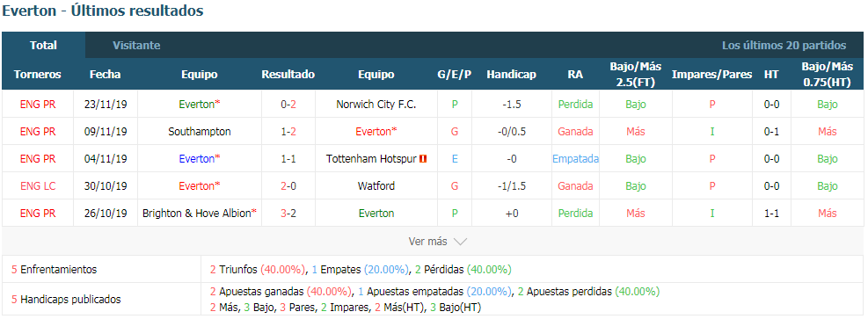This screenshot has width=868, height=319.
Task: Click the red card icon next to Tottenham Hotspur
Action: click(424, 159)
